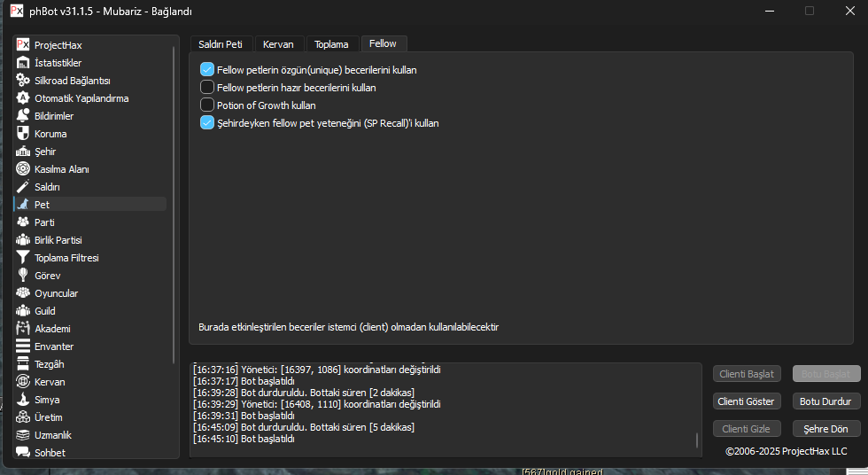868x475 pixels.
Task: Open the Bildirimler bell icon
Action: pos(23,116)
